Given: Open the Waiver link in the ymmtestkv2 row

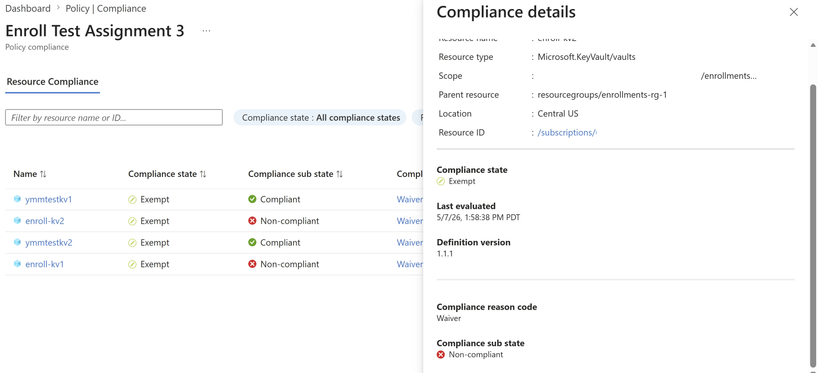Looking at the screenshot, I should 410,243.
